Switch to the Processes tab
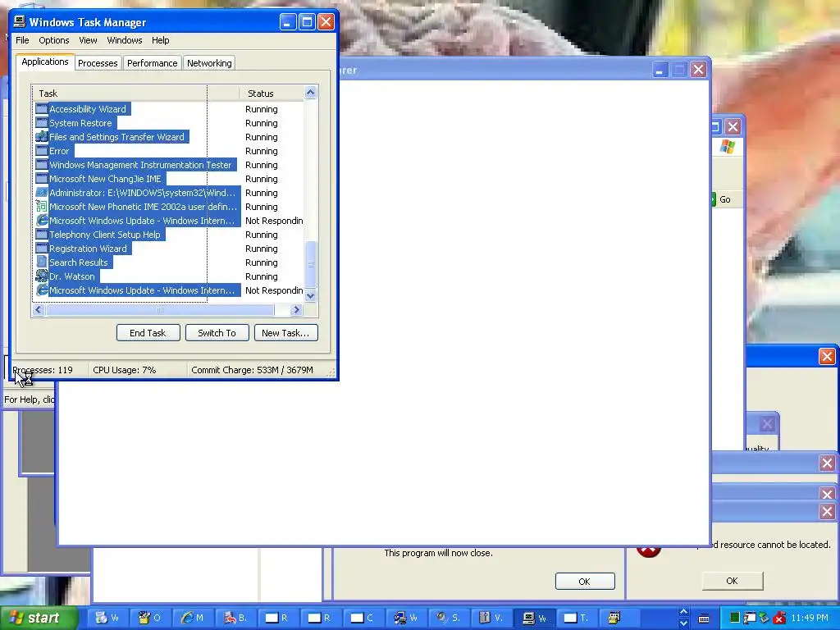The height and width of the screenshot is (630, 840). coord(98,63)
